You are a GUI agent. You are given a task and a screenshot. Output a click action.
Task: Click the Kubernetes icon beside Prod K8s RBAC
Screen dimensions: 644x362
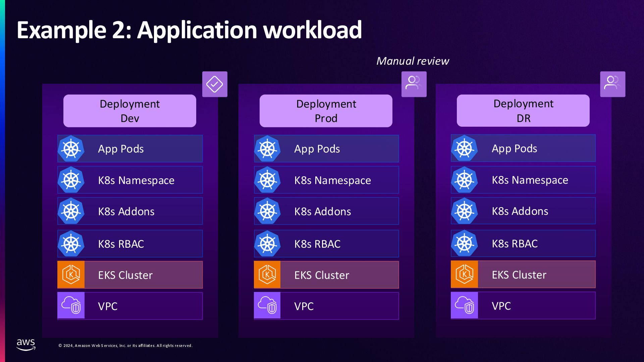pyautogui.click(x=267, y=243)
